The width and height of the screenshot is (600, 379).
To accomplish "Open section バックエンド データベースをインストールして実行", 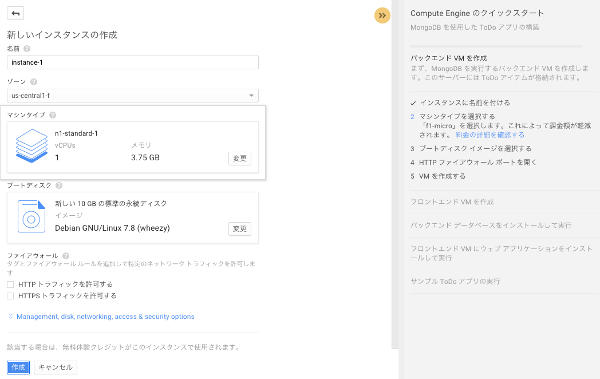I will (491, 225).
